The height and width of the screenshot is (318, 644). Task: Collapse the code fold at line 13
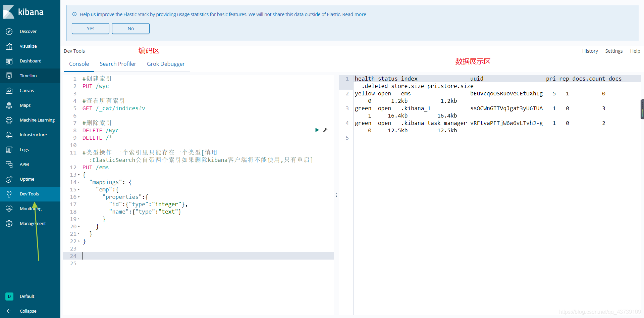tap(79, 175)
